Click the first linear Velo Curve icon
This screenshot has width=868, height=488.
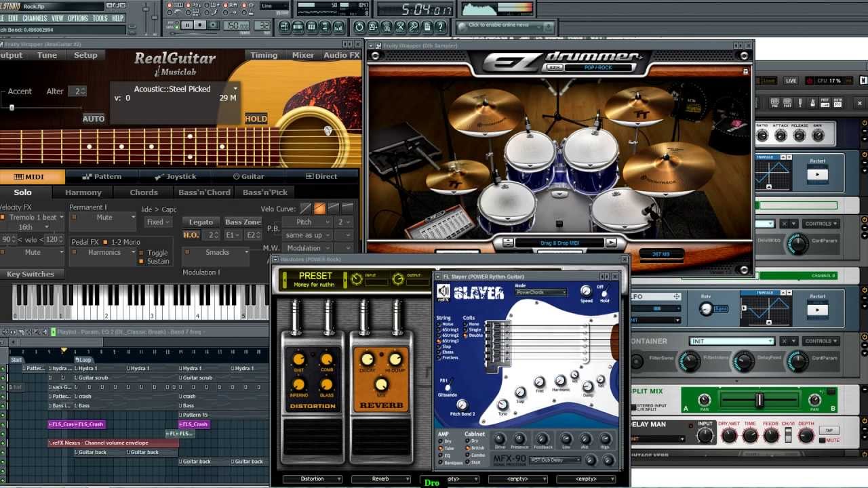306,209
